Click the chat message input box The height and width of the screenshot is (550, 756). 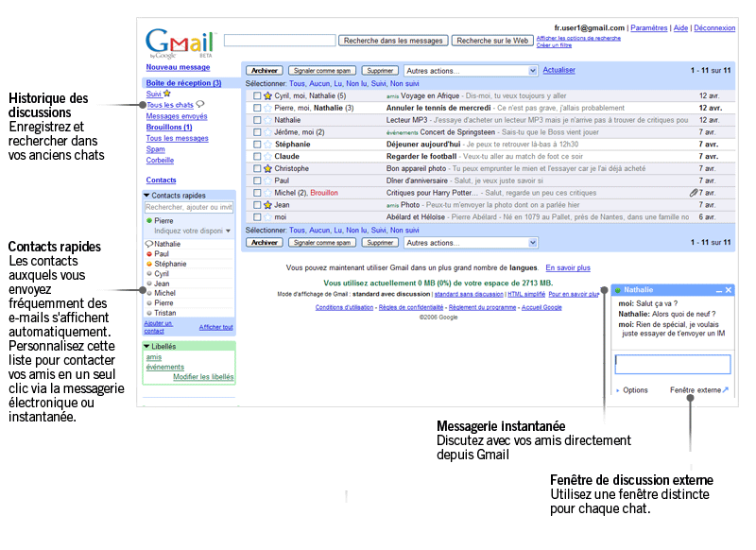click(x=673, y=364)
